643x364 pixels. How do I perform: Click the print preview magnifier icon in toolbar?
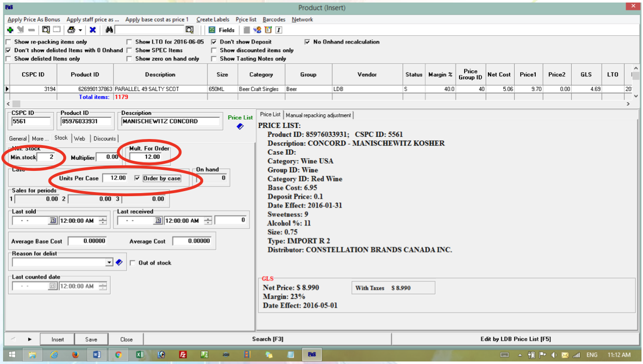coord(45,30)
